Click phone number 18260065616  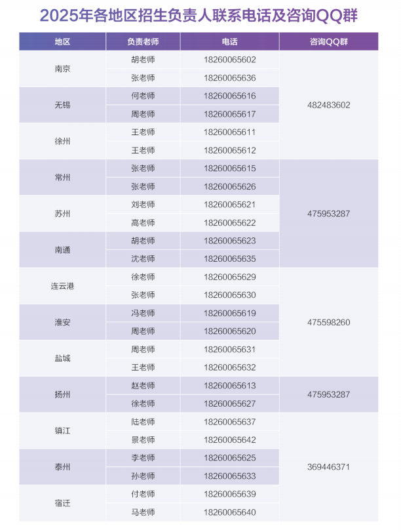pyautogui.click(x=229, y=96)
